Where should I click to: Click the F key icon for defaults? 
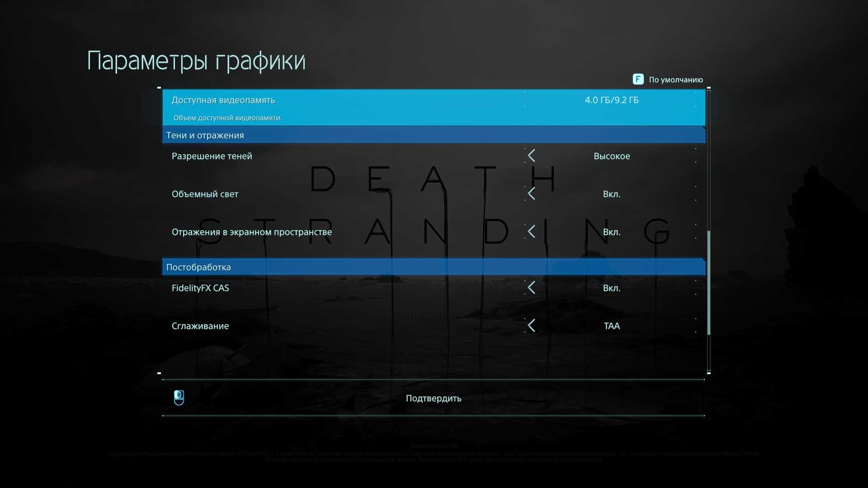pyautogui.click(x=638, y=80)
